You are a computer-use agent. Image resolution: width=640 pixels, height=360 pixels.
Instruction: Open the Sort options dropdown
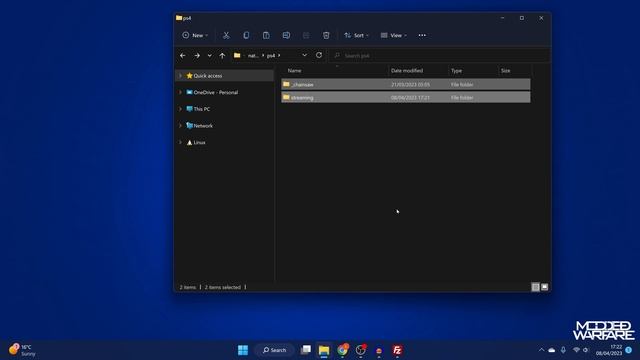(x=356, y=36)
